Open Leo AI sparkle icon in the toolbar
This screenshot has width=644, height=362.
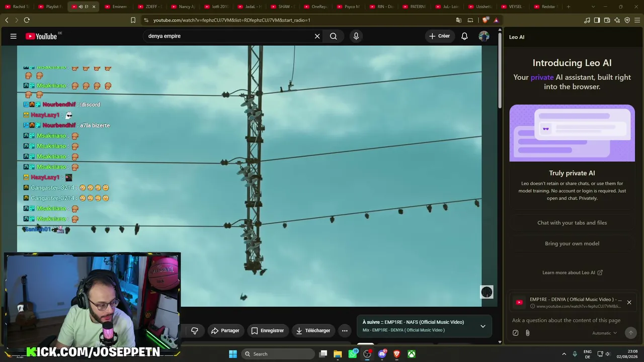point(617,20)
